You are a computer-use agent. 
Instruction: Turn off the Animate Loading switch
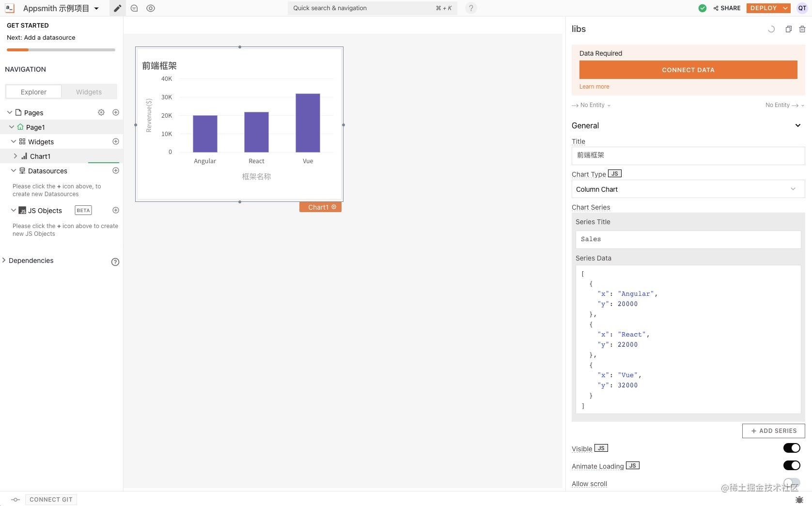coord(792,465)
